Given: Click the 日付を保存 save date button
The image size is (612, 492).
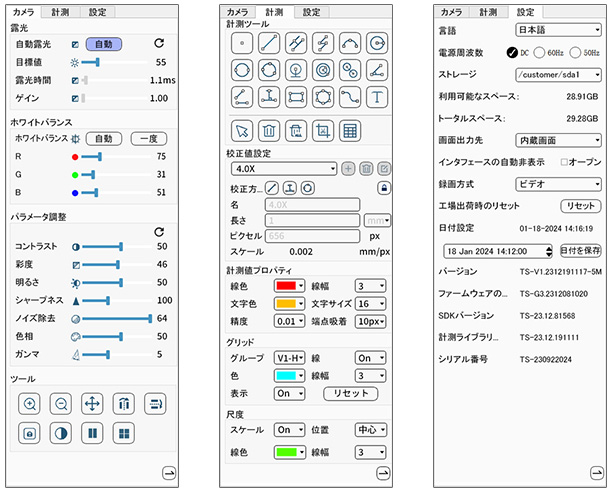Looking at the screenshot, I should coord(580,249).
